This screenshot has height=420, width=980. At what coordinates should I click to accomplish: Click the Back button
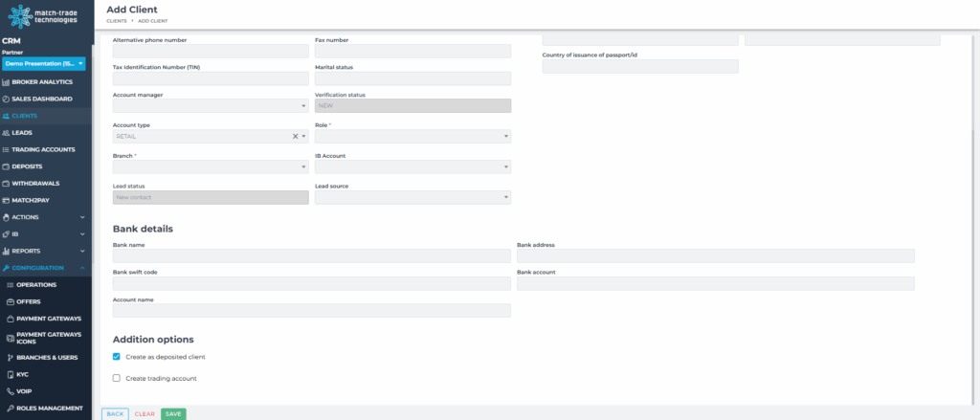point(115,413)
